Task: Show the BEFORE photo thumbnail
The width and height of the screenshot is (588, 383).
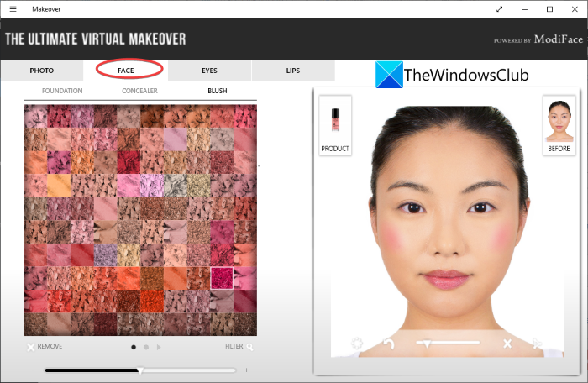Action: point(559,125)
